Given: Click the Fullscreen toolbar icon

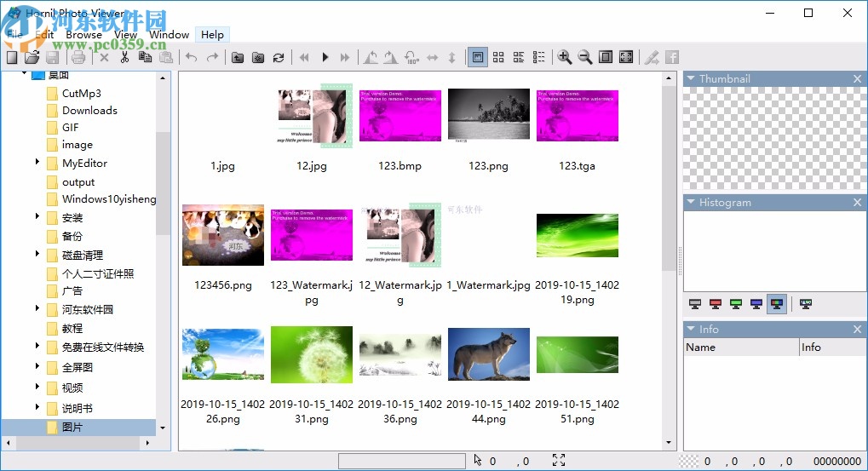Looking at the screenshot, I should tap(626, 57).
